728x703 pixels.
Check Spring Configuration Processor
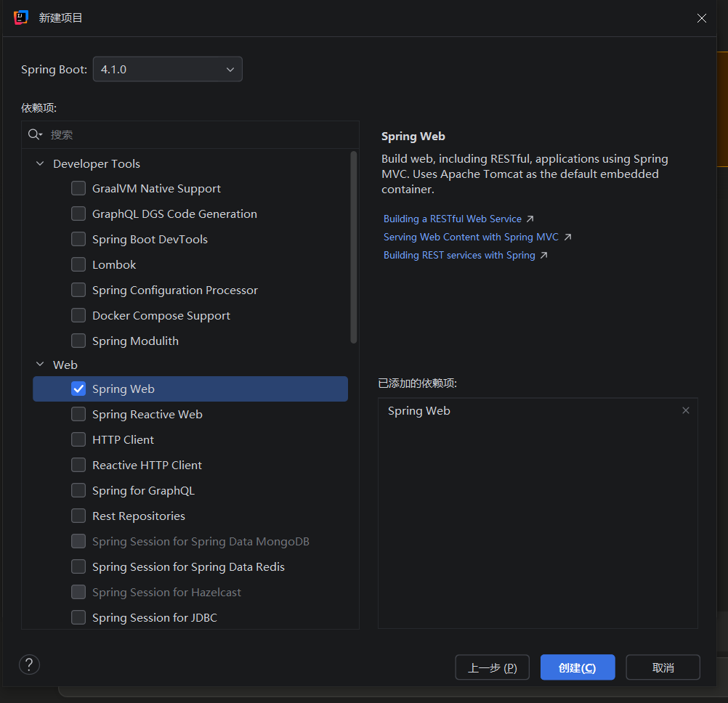coord(78,290)
